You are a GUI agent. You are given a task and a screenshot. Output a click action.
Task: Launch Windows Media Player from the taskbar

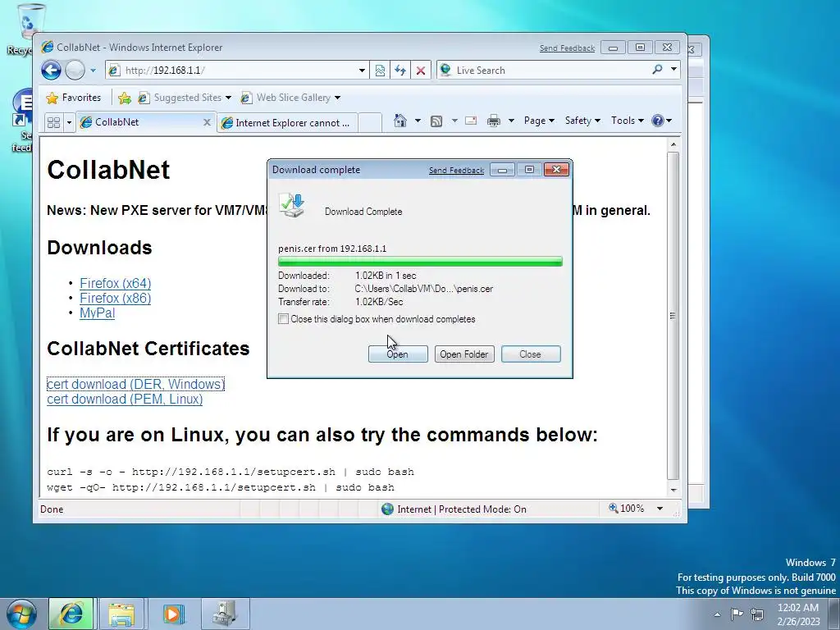tap(172, 614)
